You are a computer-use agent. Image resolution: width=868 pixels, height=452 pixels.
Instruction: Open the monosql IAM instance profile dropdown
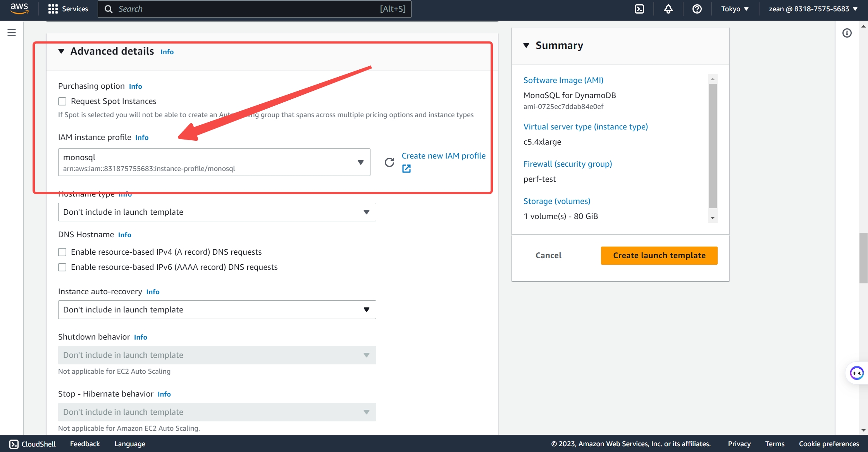pos(214,162)
